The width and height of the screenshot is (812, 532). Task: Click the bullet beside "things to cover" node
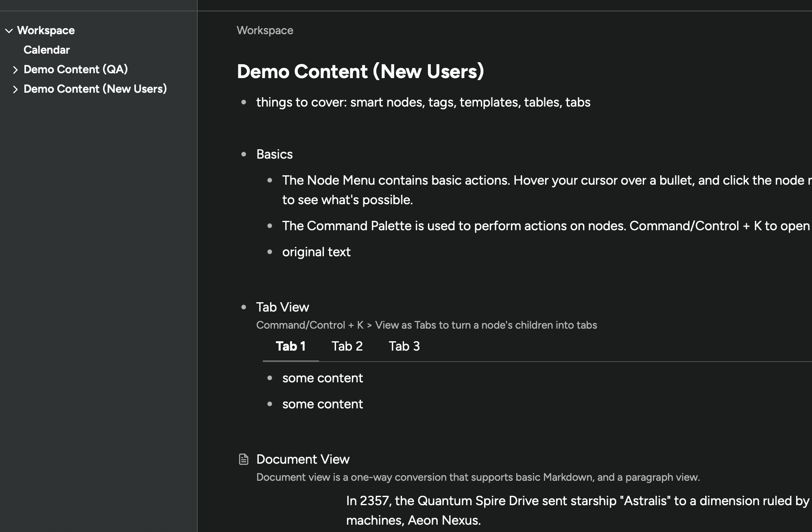(244, 102)
